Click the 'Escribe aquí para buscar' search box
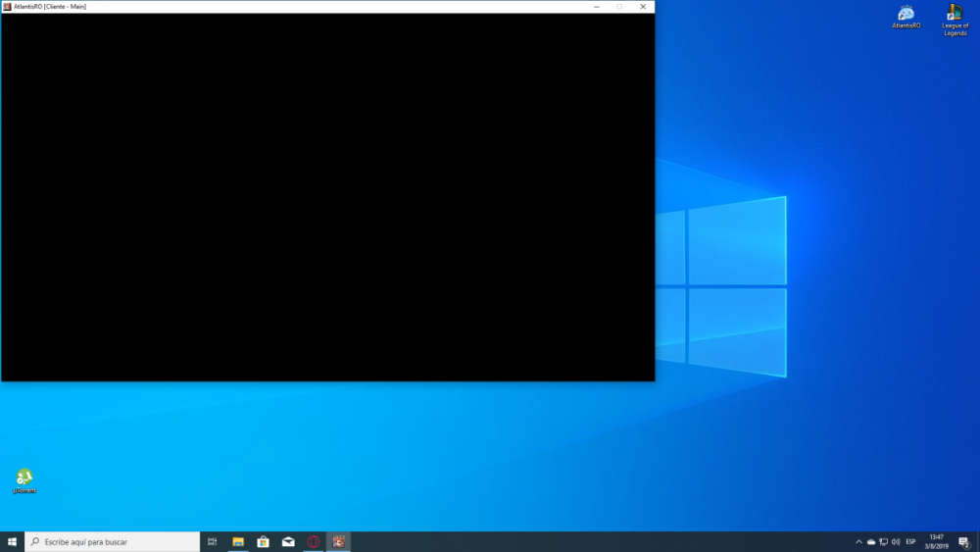The width and height of the screenshot is (980, 552). click(113, 541)
